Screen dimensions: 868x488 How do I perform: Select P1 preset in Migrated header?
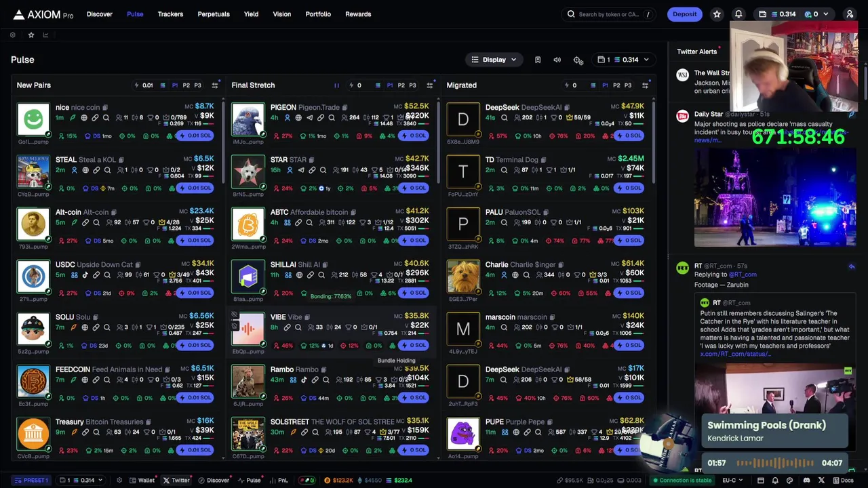(604, 85)
